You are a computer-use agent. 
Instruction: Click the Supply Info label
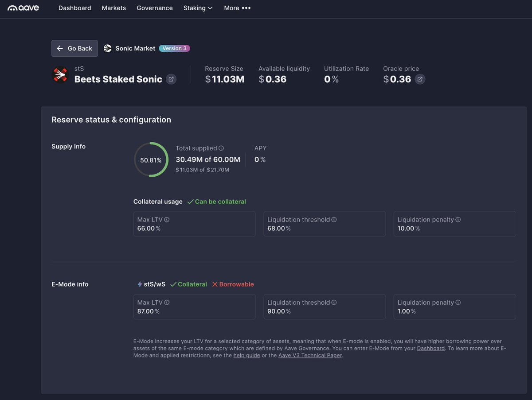[68, 147]
